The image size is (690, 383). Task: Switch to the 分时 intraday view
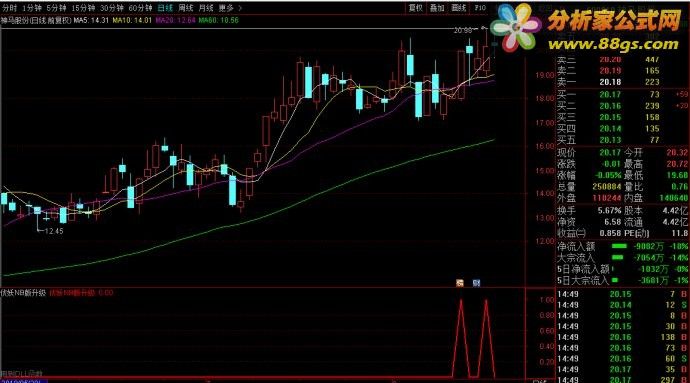pos(9,8)
